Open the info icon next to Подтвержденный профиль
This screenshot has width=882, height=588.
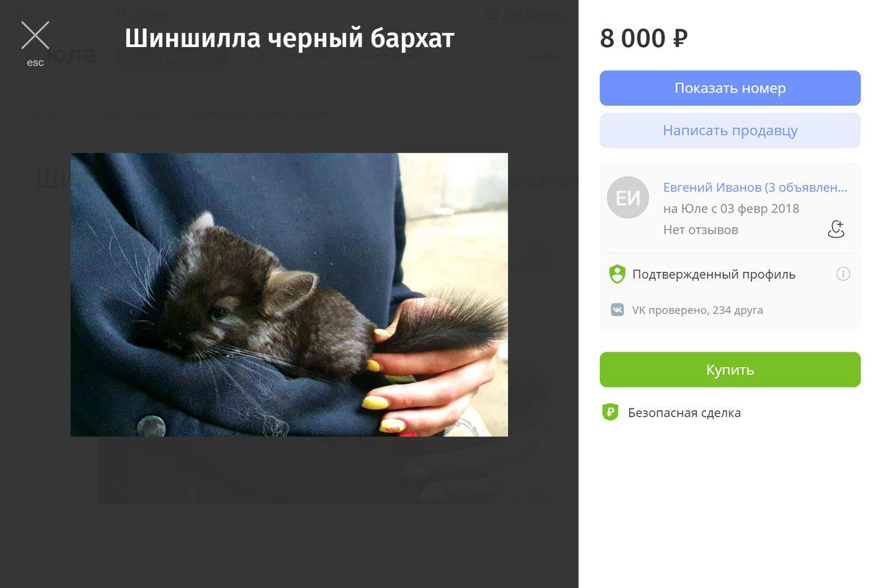[843, 274]
